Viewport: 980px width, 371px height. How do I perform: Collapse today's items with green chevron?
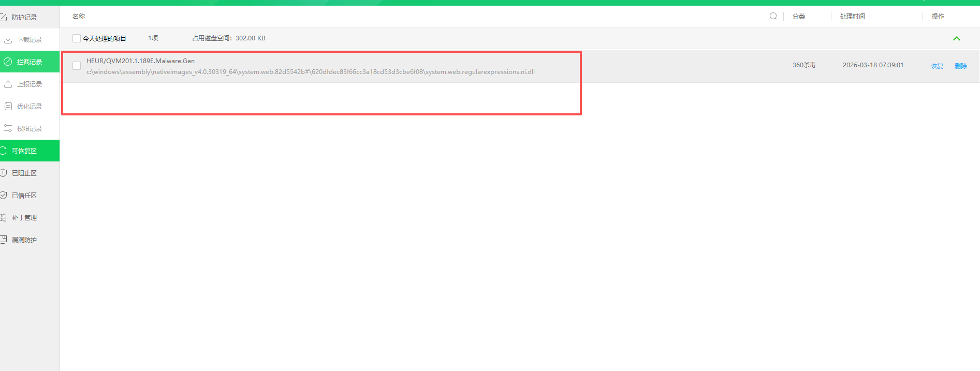pos(957,38)
